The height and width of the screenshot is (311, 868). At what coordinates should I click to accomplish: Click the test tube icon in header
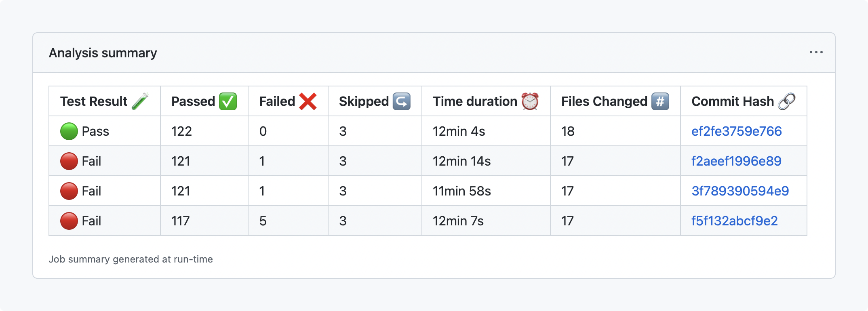[140, 101]
